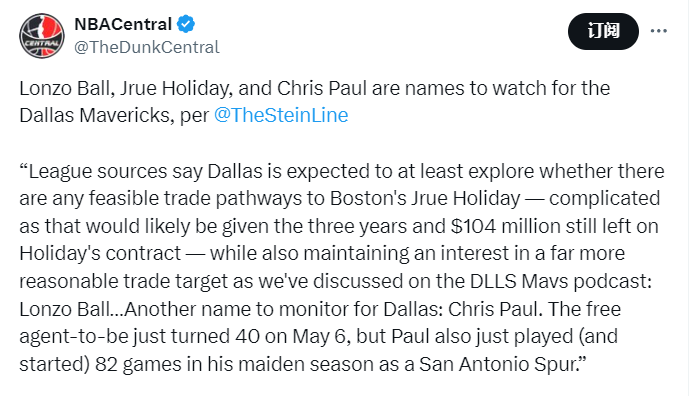699x396 pixels.
Task: Open the NBACentral profile avatar
Action: click(x=42, y=36)
